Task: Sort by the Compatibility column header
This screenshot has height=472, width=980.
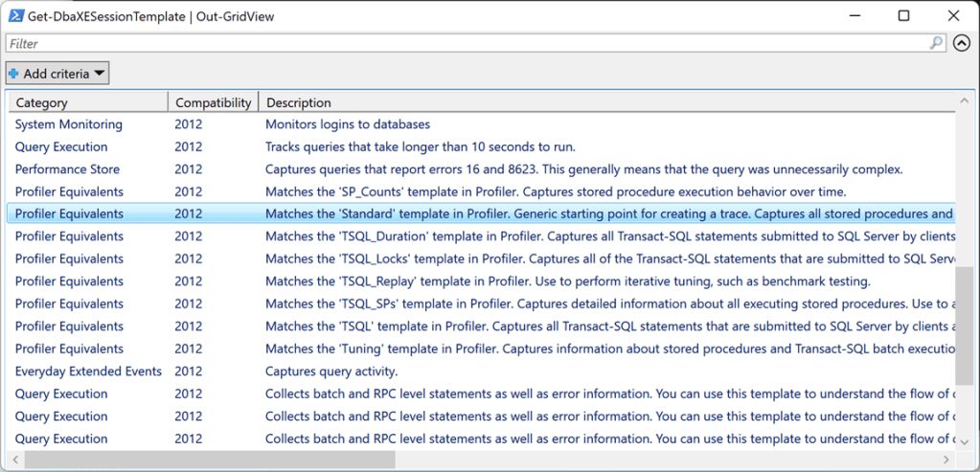Action: [213, 102]
